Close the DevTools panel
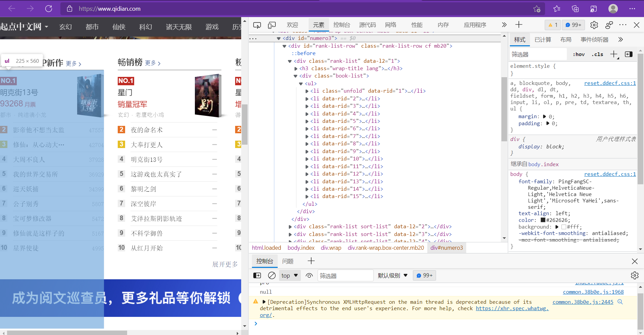 pyautogui.click(x=636, y=25)
